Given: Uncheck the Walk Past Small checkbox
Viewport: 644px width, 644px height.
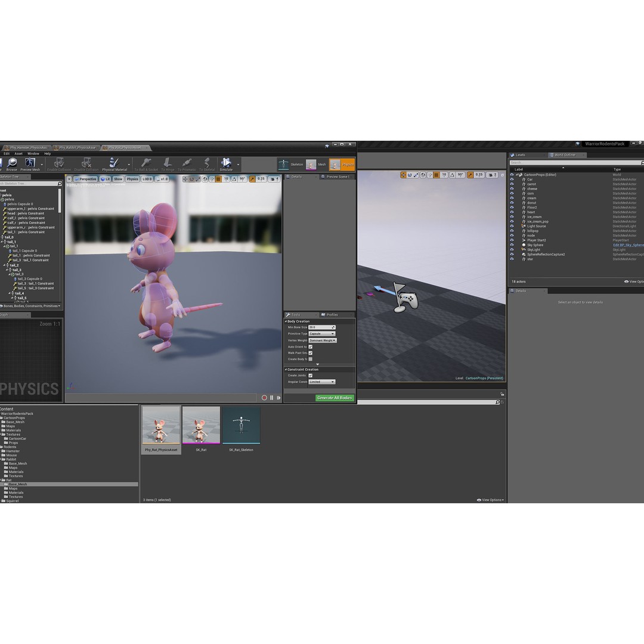Looking at the screenshot, I should tap(311, 353).
